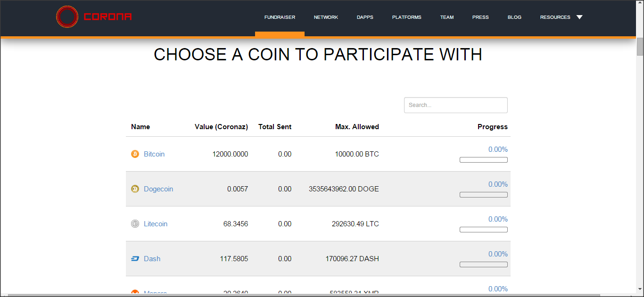This screenshot has width=644, height=297.
Task: Select Platforms in the navigation bar
Action: tap(407, 17)
